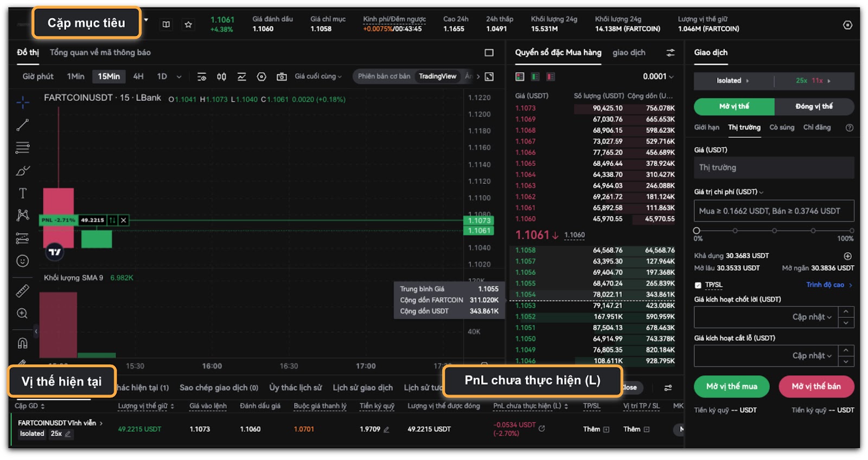868x460 pixels.
Task: Open the chart indicators icon
Action: pyautogui.click(x=241, y=77)
